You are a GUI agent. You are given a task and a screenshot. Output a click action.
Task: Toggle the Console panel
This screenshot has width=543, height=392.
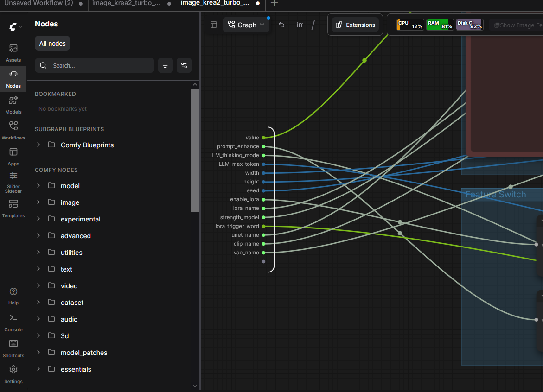(13, 322)
